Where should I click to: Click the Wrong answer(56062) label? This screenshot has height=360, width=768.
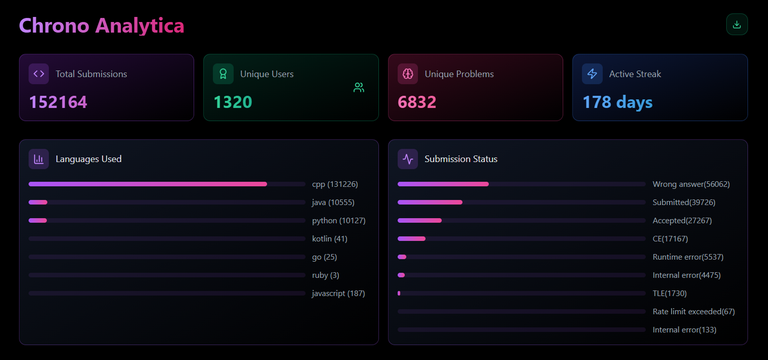point(691,184)
